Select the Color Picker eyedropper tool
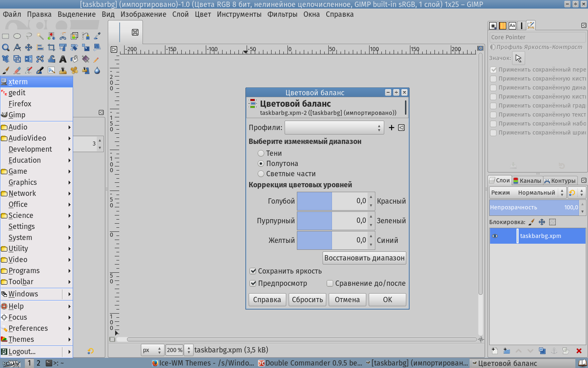The width and height of the screenshot is (588, 368). pos(97,36)
